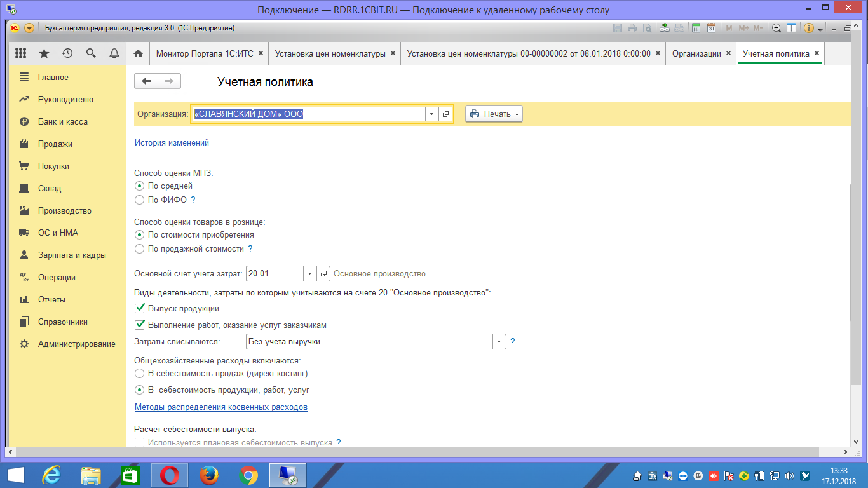The width and height of the screenshot is (868, 488).
Task: Open the 1C main menu arrow button
Action: (29, 28)
